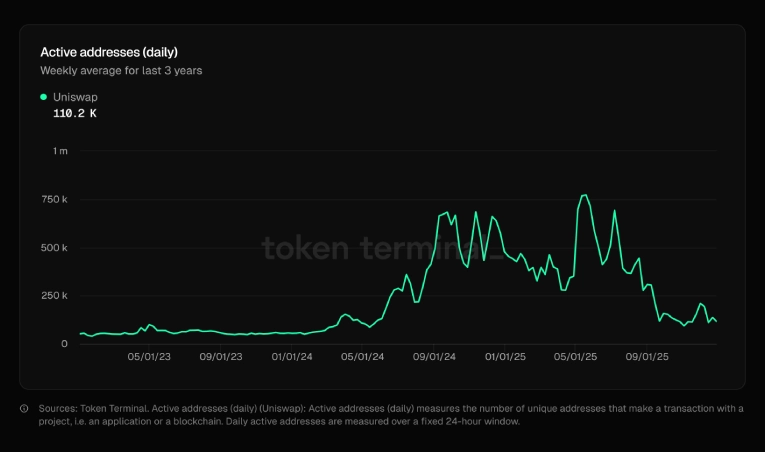Click the "250 k" y-axis label
Viewport: 765px width, 452px height.
pos(56,296)
